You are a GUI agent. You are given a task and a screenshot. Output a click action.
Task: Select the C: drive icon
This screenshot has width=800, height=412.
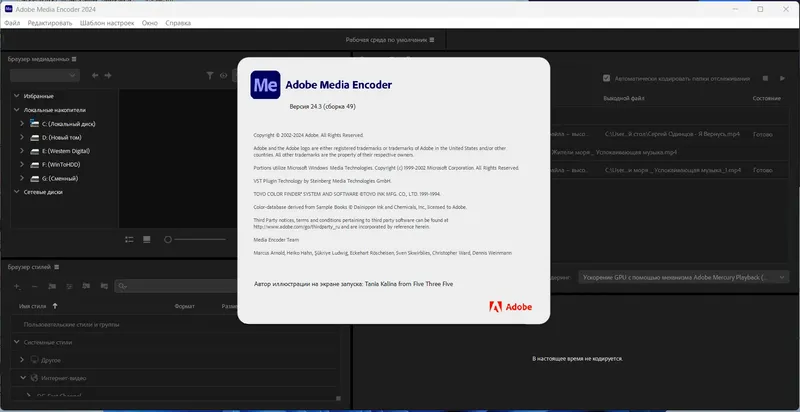click(x=35, y=123)
